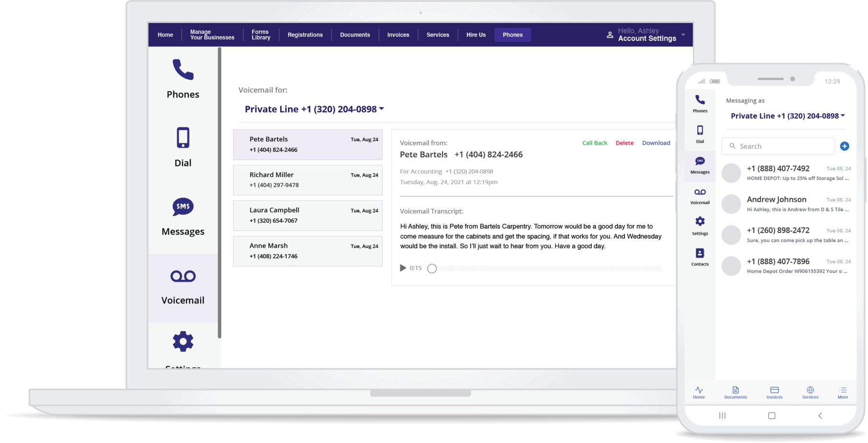Viewport: 868px width, 443px height.
Task: Open Dial icon in laptop sidebar
Action: click(183, 138)
